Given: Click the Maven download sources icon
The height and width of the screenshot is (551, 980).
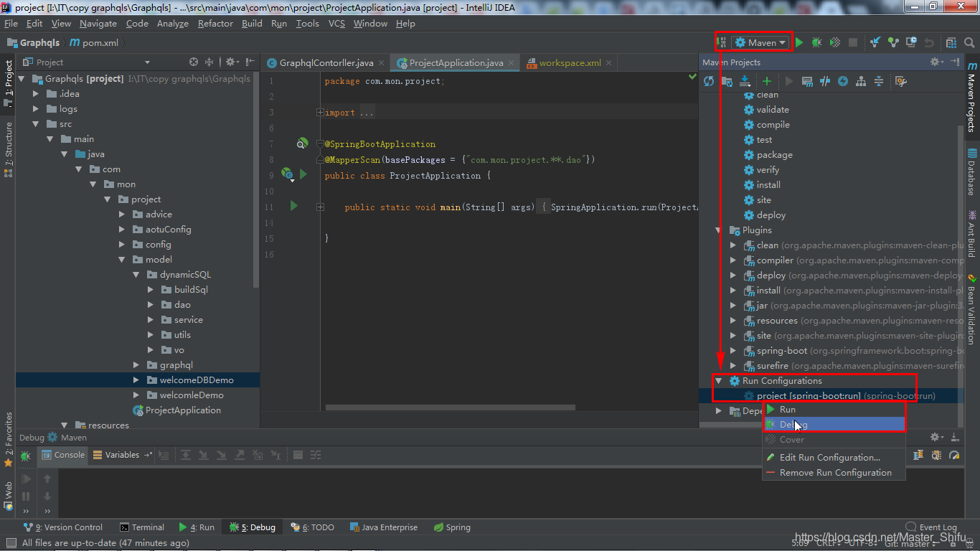Looking at the screenshot, I should [x=745, y=81].
